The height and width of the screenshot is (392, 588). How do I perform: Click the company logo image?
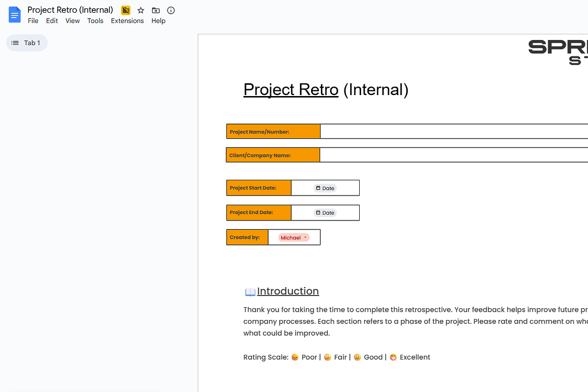click(558, 52)
